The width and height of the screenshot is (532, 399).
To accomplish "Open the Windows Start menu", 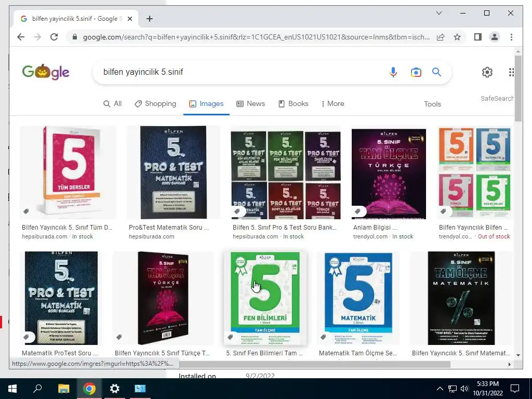I will click(12, 389).
